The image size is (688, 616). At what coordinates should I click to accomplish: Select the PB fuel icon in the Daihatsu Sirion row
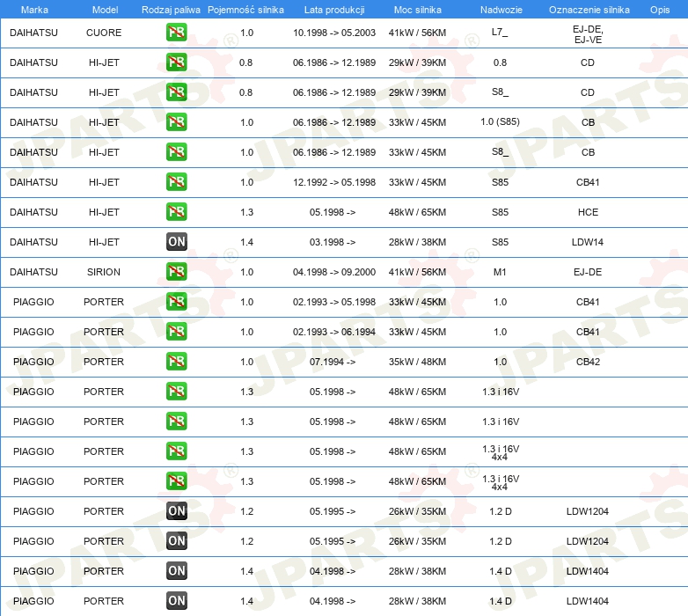point(177,272)
